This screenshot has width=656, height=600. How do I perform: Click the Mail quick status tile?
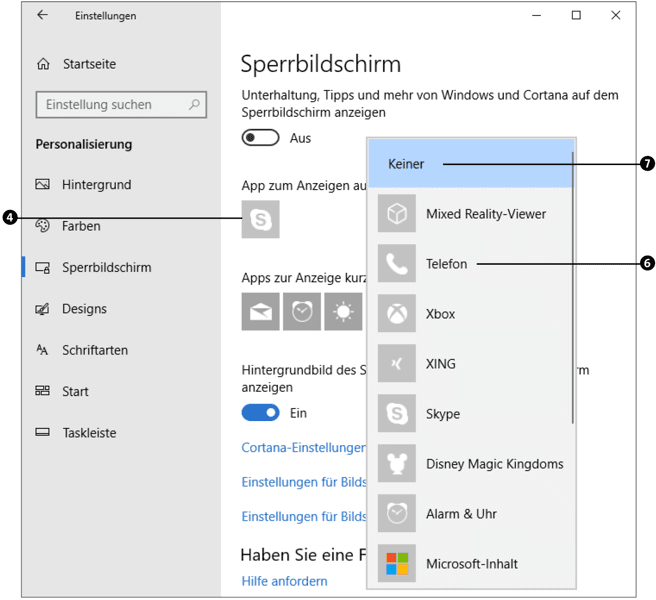260,312
